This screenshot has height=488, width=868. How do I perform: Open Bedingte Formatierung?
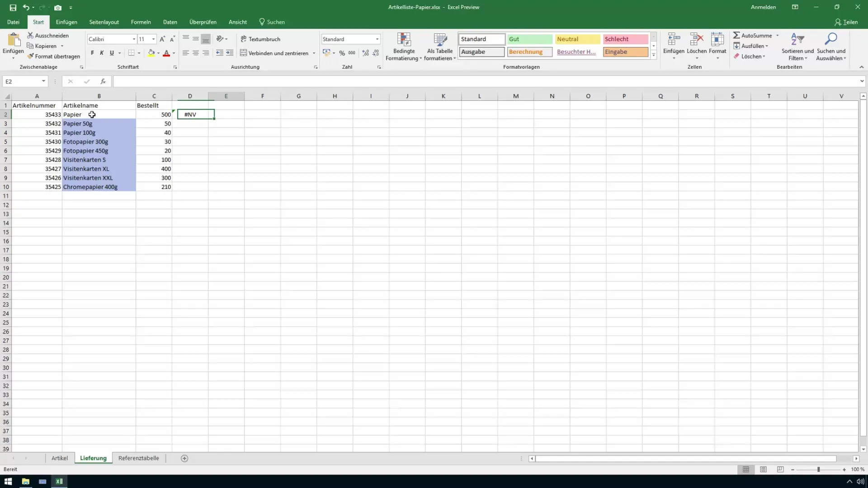tap(404, 47)
